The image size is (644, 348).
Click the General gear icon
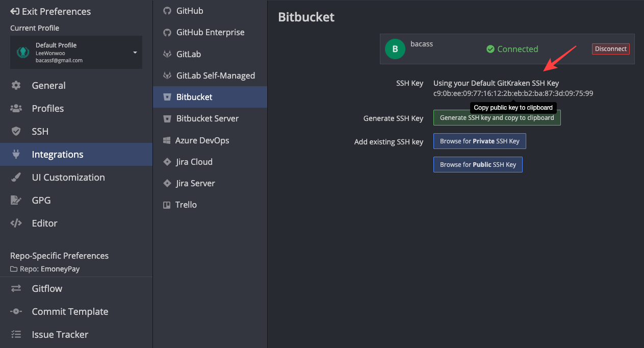16,85
